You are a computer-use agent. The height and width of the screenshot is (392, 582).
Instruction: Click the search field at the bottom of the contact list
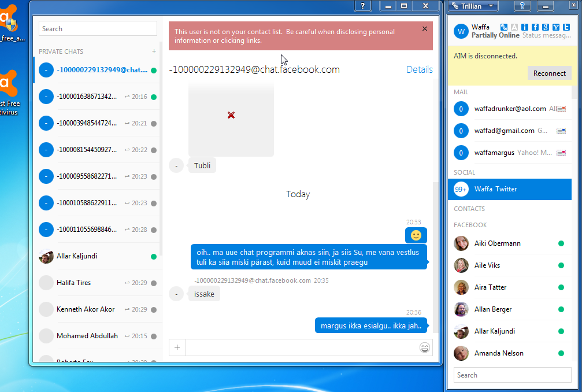point(512,375)
